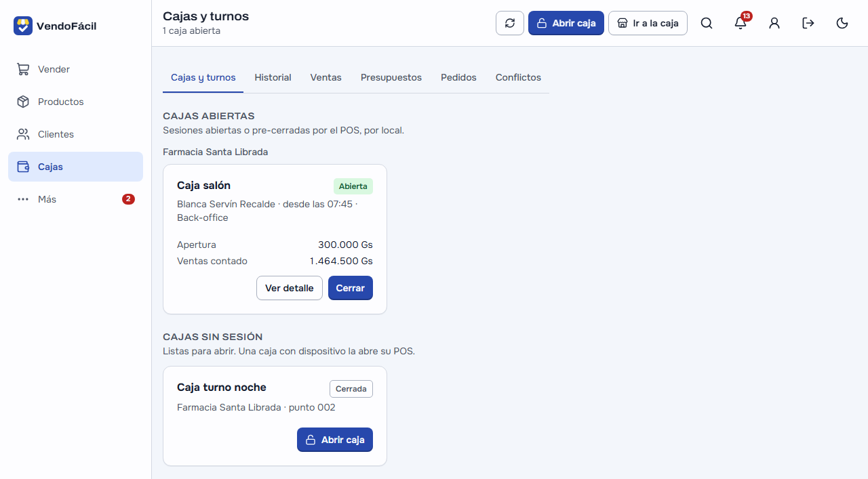868x479 pixels.
Task: Click '1 caja abierta' subtitle
Action: click(191, 31)
